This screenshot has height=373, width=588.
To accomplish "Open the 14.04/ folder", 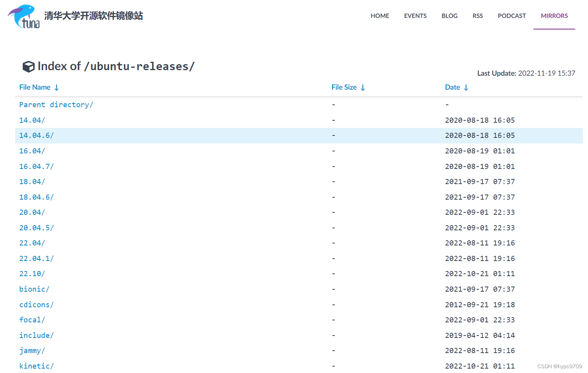I will (32, 120).
